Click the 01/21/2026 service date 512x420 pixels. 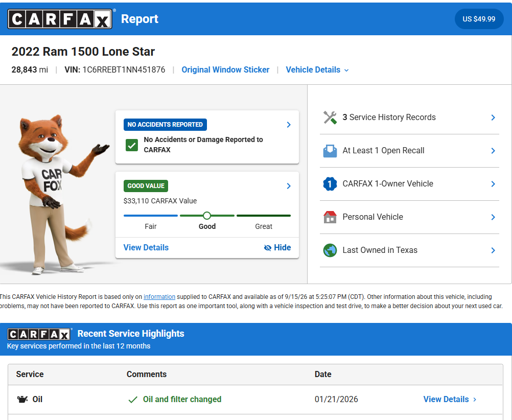click(336, 400)
